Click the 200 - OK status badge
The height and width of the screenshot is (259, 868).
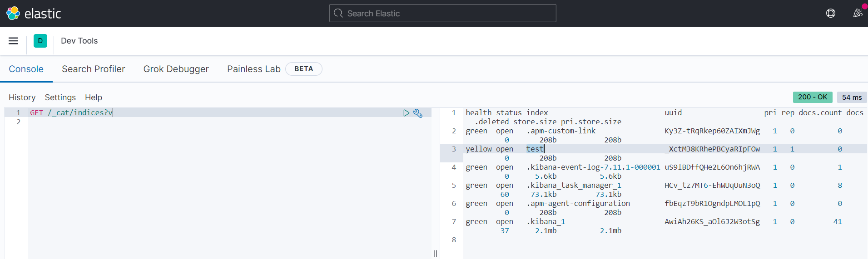(813, 97)
